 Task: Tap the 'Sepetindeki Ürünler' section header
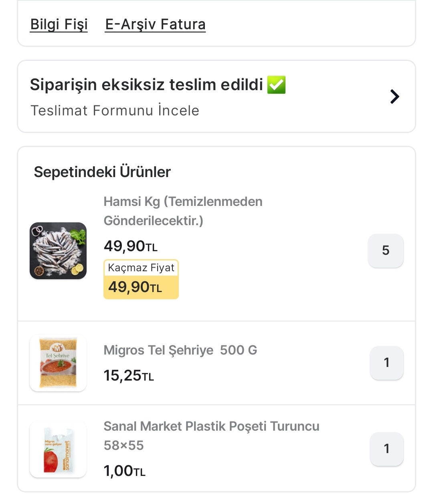click(102, 172)
